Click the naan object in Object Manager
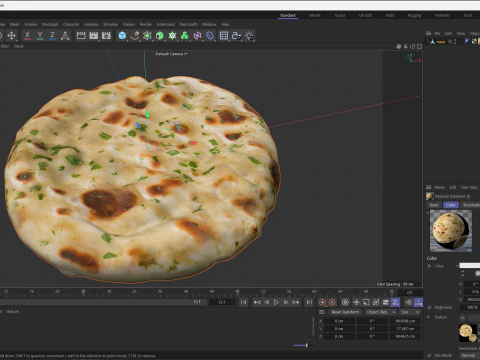The image size is (480, 360). pyautogui.click(x=441, y=42)
